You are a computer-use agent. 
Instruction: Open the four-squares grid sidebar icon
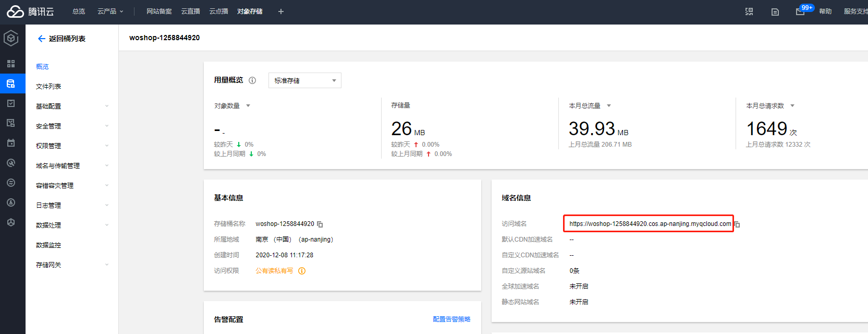[11, 64]
